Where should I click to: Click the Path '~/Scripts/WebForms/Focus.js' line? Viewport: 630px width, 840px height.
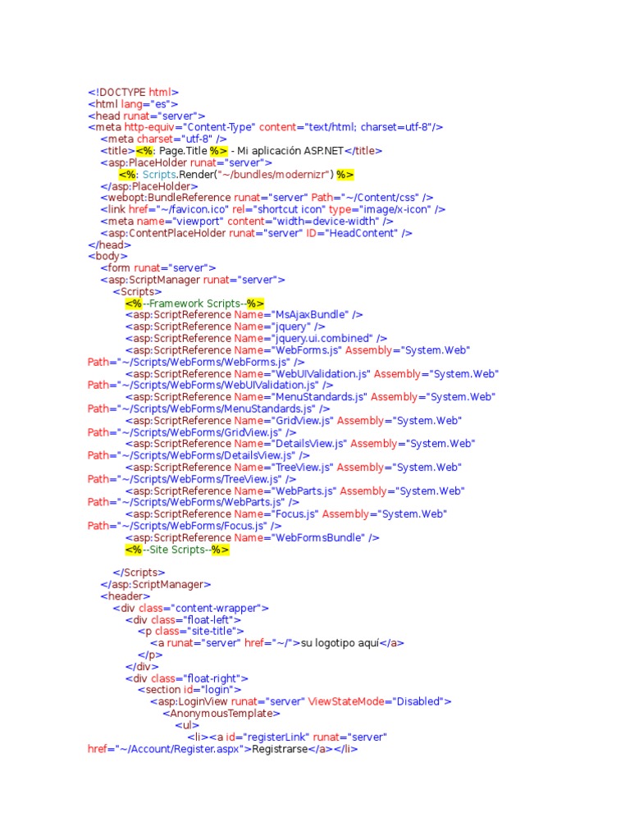pyautogui.click(x=185, y=526)
